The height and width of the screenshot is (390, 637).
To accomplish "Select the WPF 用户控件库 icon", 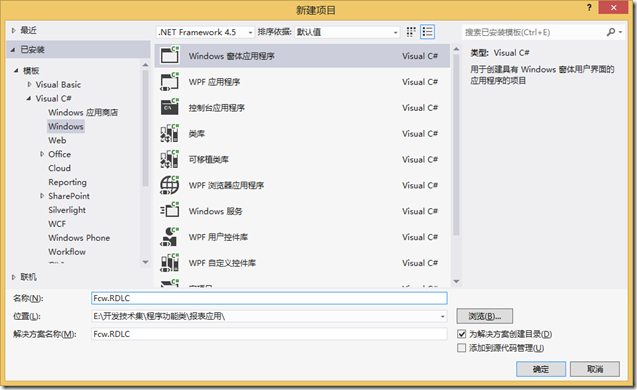I will (x=170, y=237).
